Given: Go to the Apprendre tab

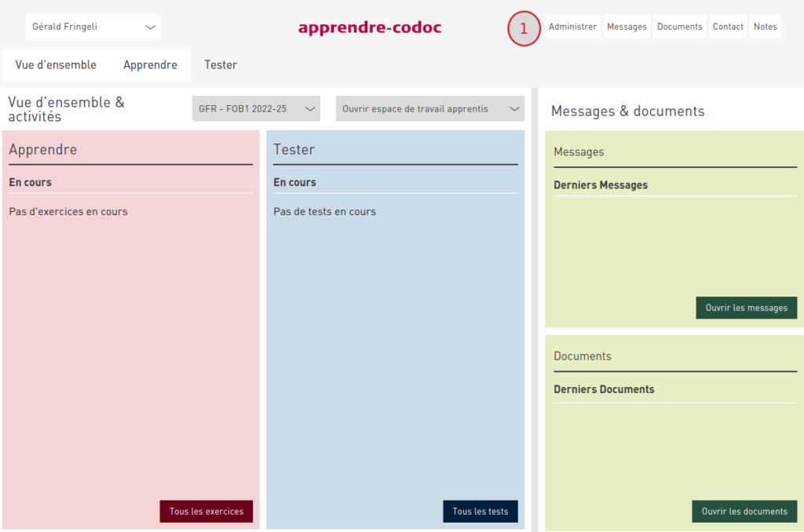Looking at the screenshot, I should [150, 65].
